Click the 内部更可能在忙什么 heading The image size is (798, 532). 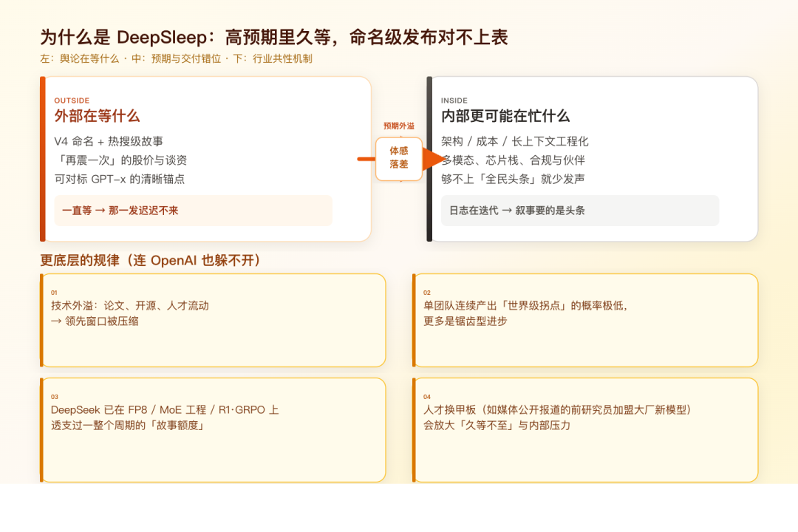(505, 116)
